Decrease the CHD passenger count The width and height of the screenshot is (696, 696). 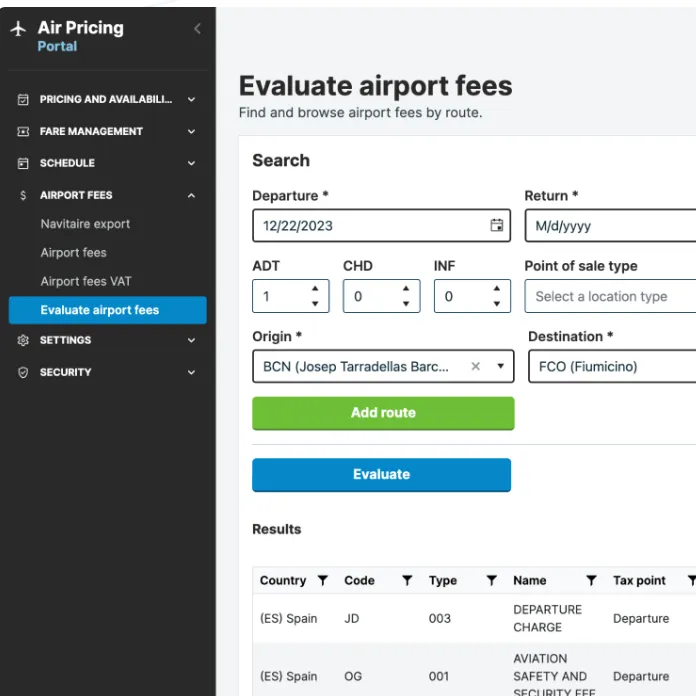point(406,304)
